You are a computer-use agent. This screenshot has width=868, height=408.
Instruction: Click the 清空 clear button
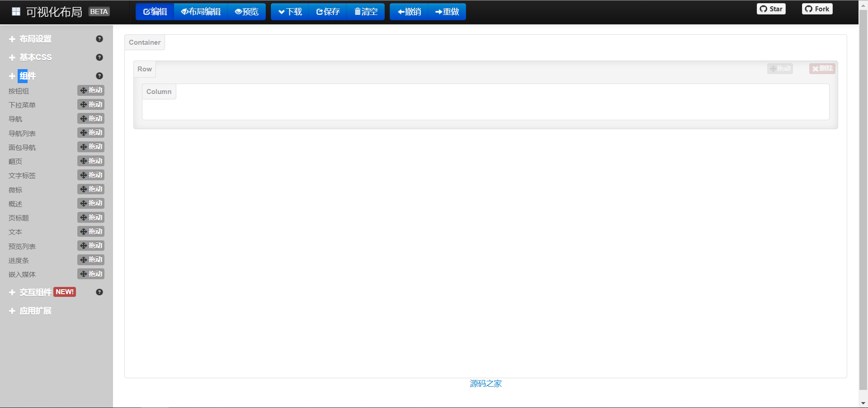[366, 12]
